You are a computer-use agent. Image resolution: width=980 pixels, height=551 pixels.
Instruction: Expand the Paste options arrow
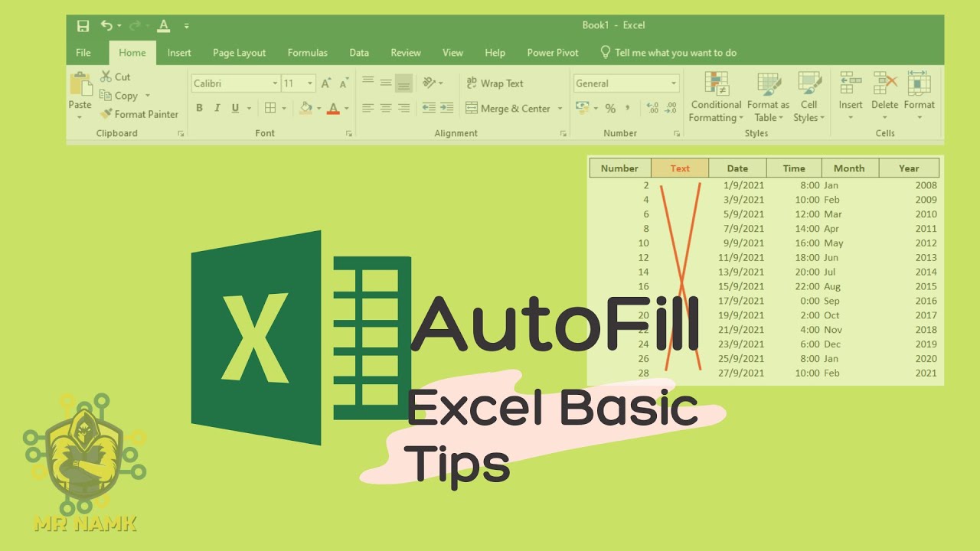(80, 118)
